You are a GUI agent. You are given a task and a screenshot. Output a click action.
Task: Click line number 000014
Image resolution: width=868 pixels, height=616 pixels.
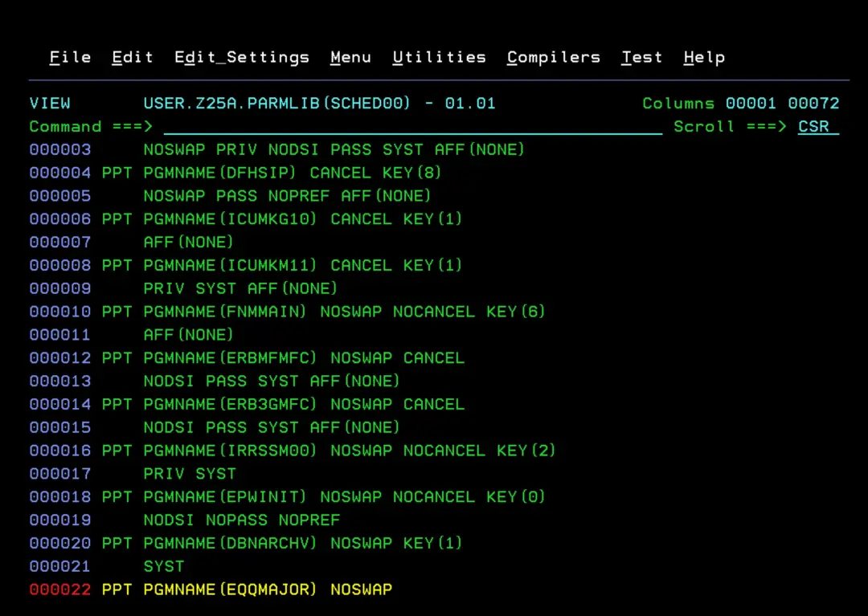click(60, 405)
